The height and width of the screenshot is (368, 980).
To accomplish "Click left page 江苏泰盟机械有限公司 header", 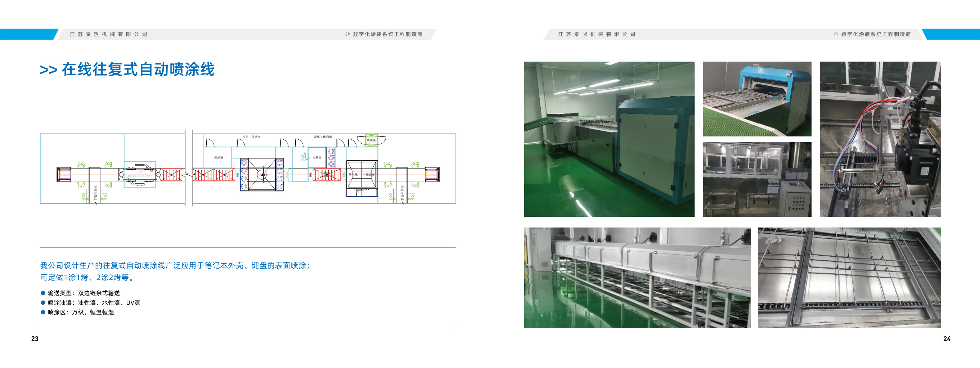I will pos(108,34).
